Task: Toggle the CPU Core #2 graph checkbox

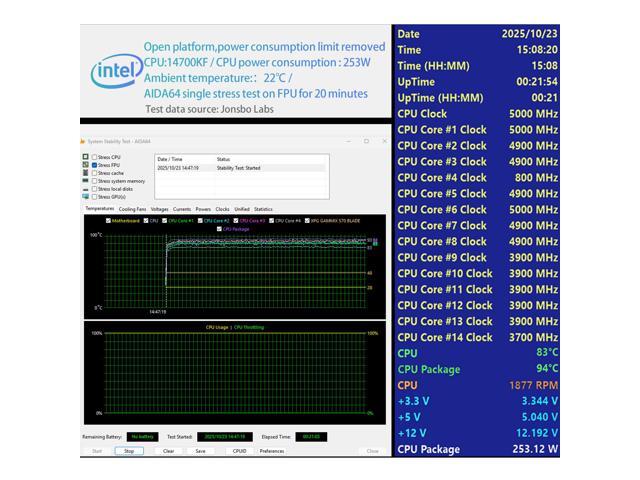Action: point(200,220)
